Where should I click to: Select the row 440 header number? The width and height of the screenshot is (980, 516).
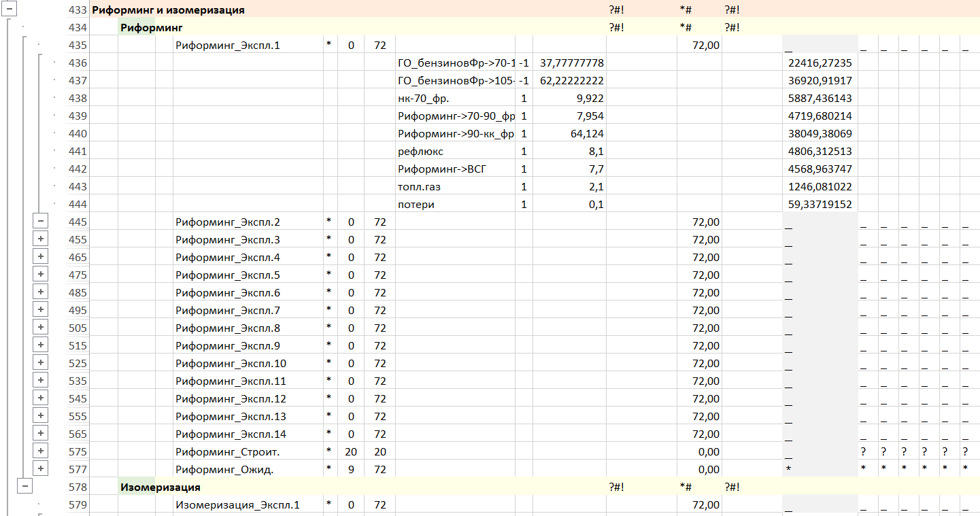pos(78,134)
